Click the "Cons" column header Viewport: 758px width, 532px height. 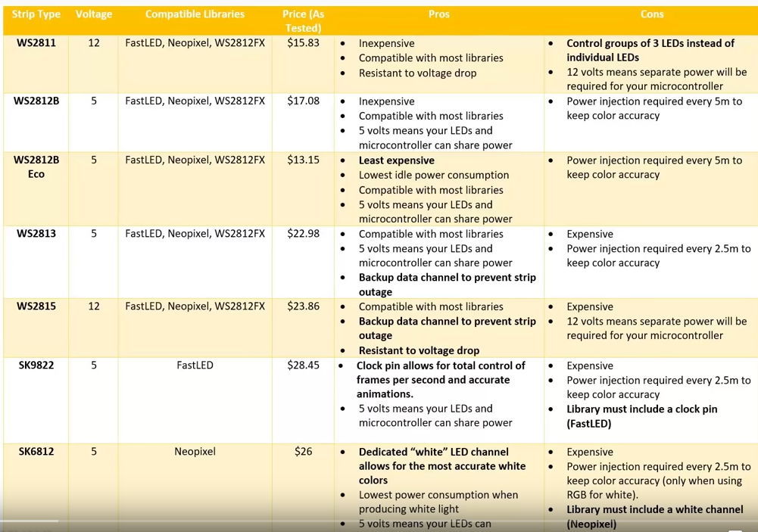click(x=652, y=14)
